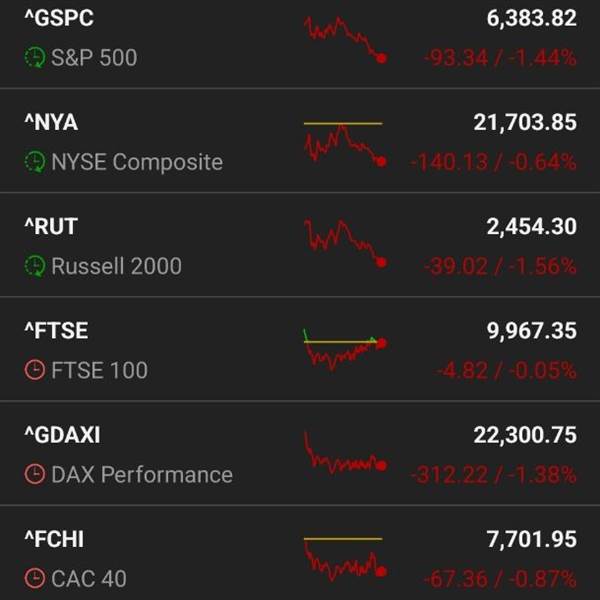Toggle the DAX change value -312.22 / -1.38%
Viewport: 600px width, 600px height.
click(492, 475)
